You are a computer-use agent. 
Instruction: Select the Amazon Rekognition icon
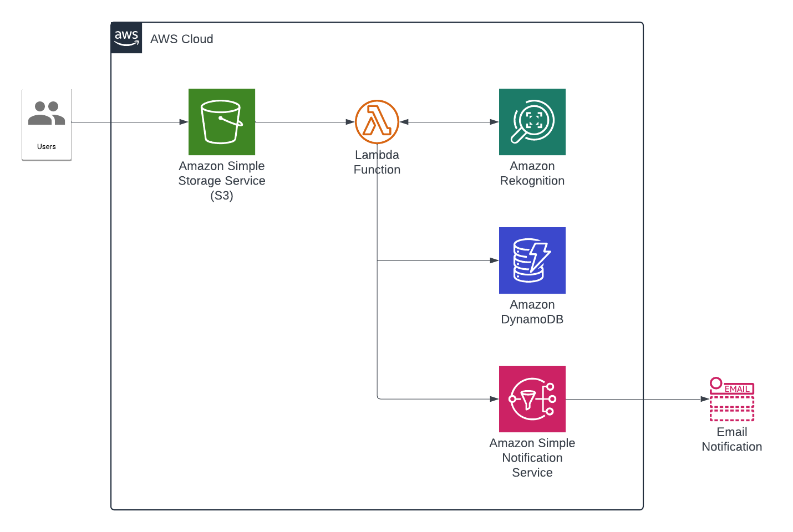point(532,122)
